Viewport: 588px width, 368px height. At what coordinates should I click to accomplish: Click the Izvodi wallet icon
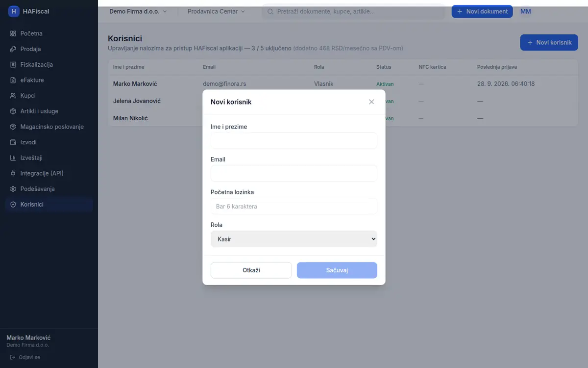(13, 142)
